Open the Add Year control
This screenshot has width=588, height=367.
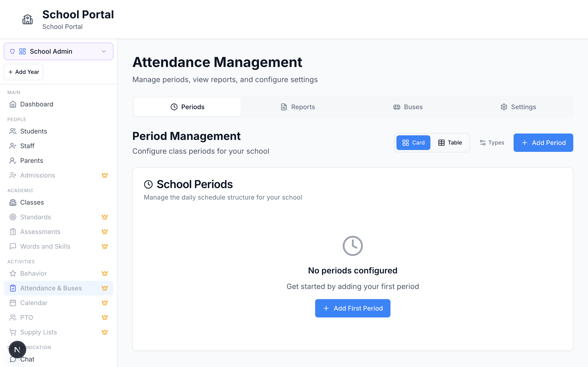click(24, 72)
